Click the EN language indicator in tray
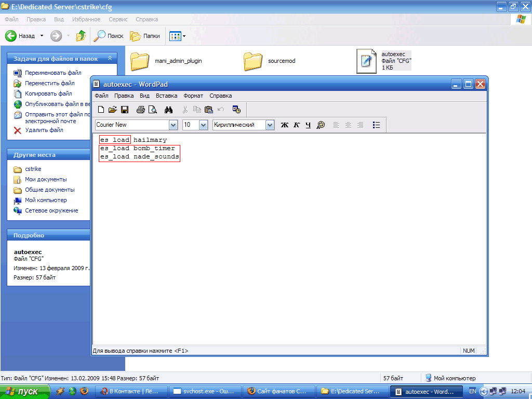 [473, 392]
